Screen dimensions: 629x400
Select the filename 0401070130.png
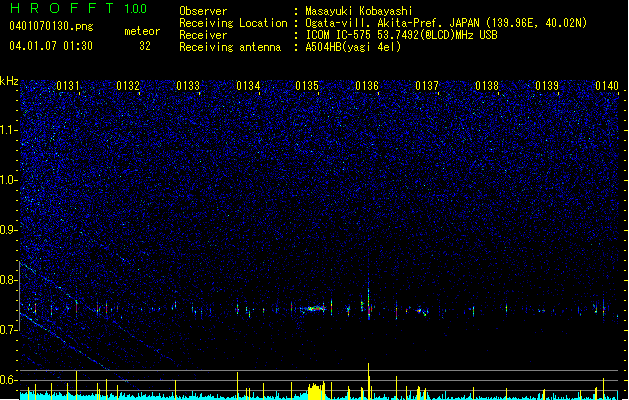(51, 27)
